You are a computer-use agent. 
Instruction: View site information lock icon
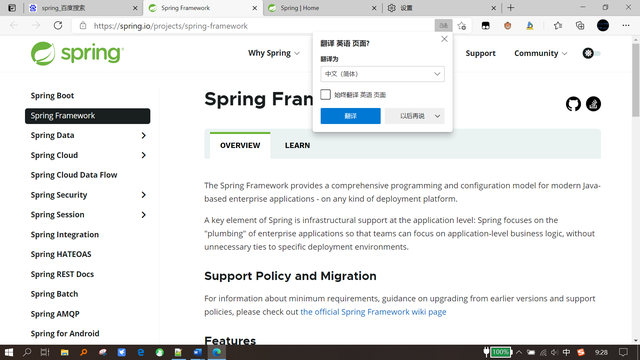pos(83,26)
